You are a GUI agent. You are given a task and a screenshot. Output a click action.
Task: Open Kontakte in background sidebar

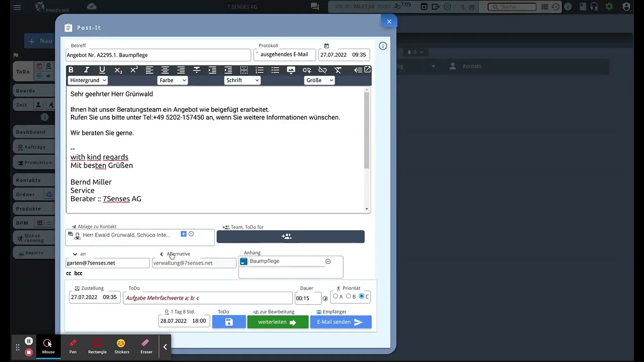(34, 180)
